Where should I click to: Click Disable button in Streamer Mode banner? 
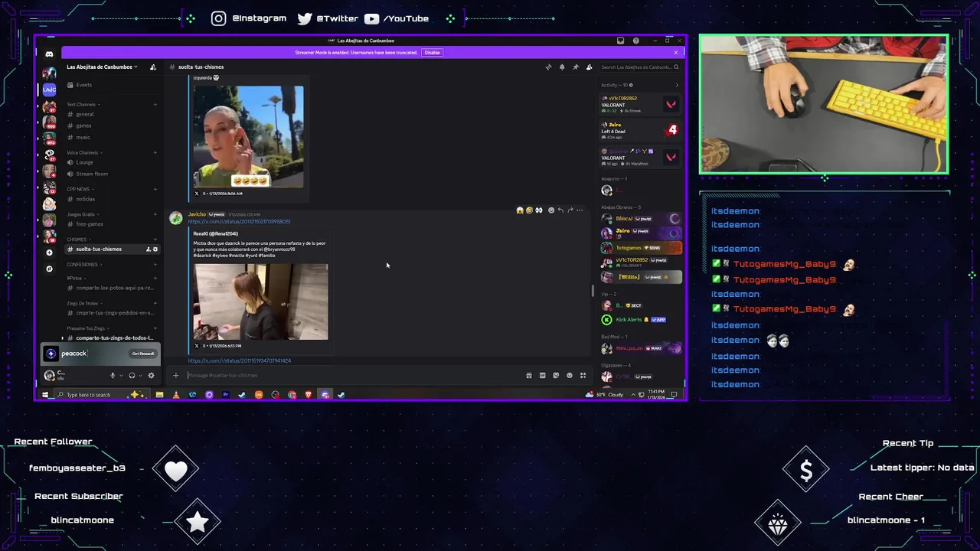pyautogui.click(x=432, y=53)
